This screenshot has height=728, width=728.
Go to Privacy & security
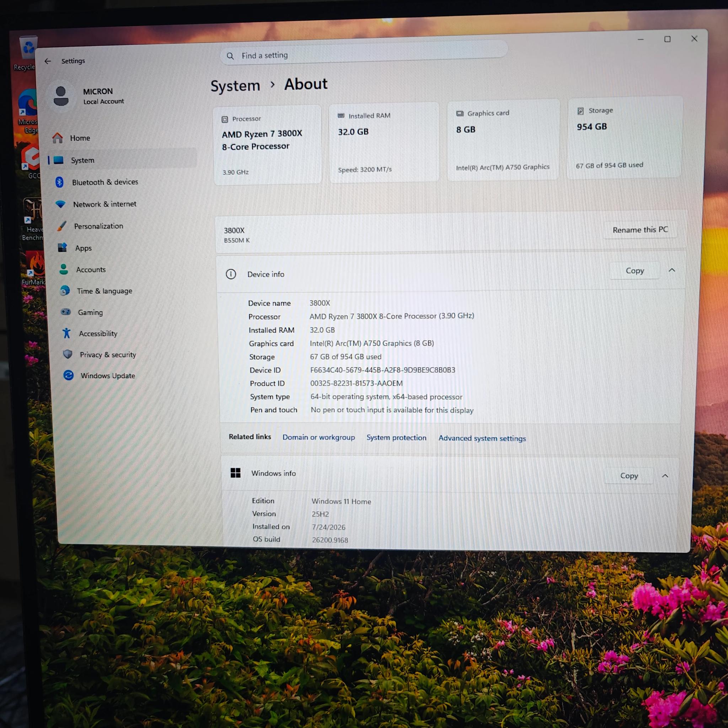[130, 354]
